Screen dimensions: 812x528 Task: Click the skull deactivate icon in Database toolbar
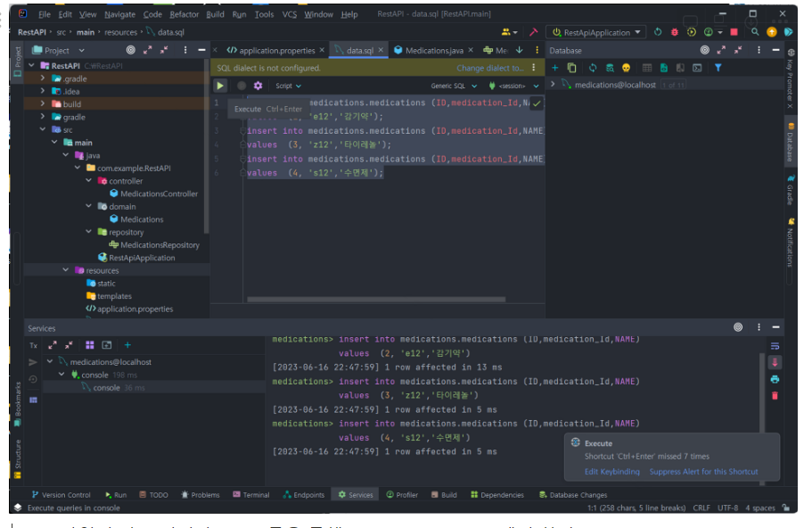[x=626, y=68]
